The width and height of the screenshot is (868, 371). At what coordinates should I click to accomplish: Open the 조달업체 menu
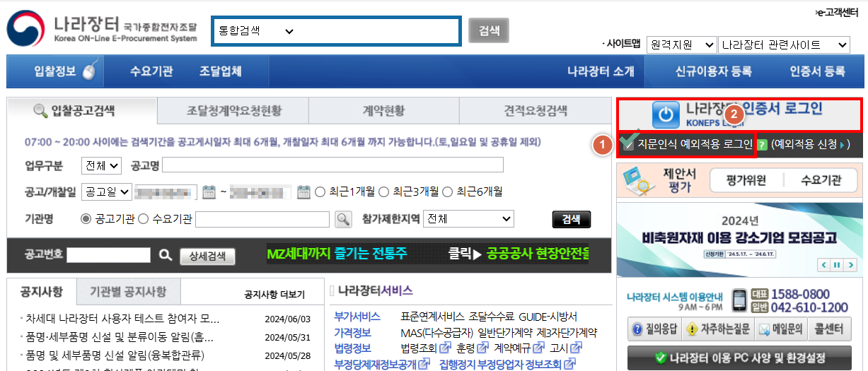click(x=220, y=71)
